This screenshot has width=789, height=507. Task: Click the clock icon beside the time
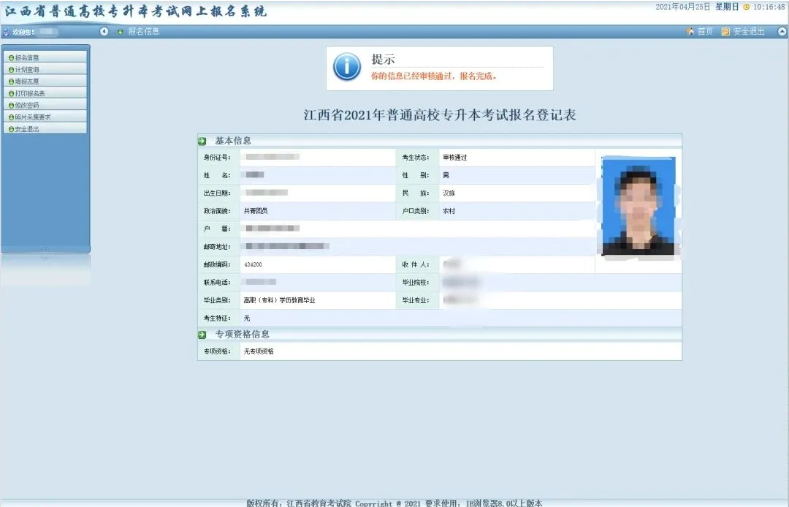(746, 7)
